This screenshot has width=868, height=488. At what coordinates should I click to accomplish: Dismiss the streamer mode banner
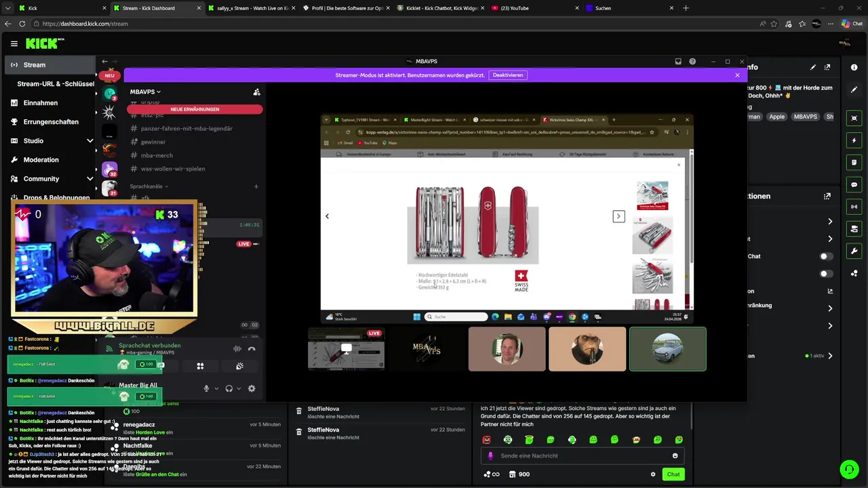point(737,75)
